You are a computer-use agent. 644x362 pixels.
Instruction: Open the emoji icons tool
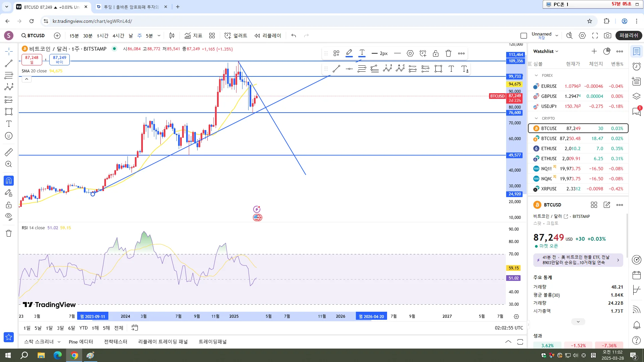pos(9,136)
